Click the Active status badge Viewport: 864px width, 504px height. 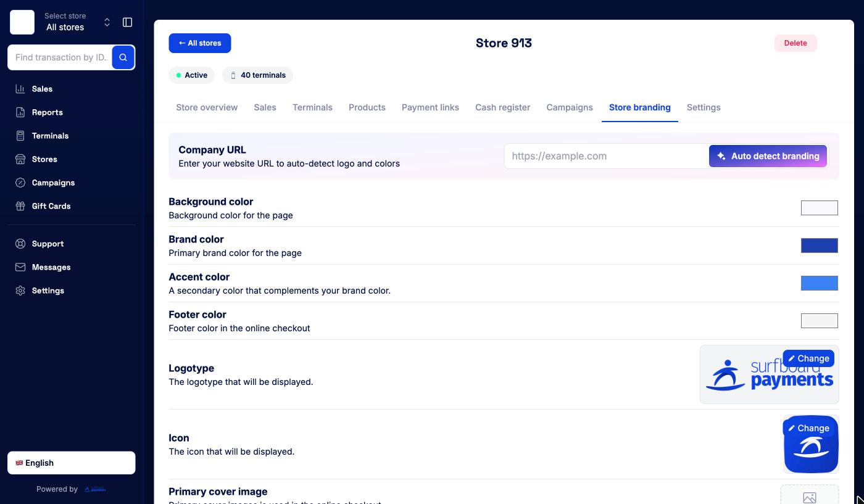[191, 75]
